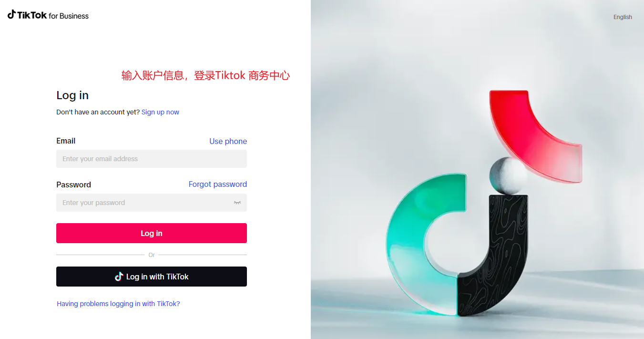Click the TikTok for Business logo
The height and width of the screenshot is (339, 644).
48,15
